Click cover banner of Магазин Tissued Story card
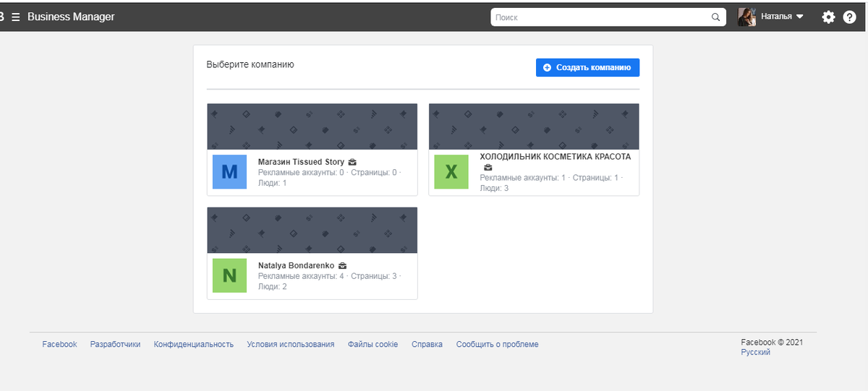868x391 pixels. tap(312, 126)
